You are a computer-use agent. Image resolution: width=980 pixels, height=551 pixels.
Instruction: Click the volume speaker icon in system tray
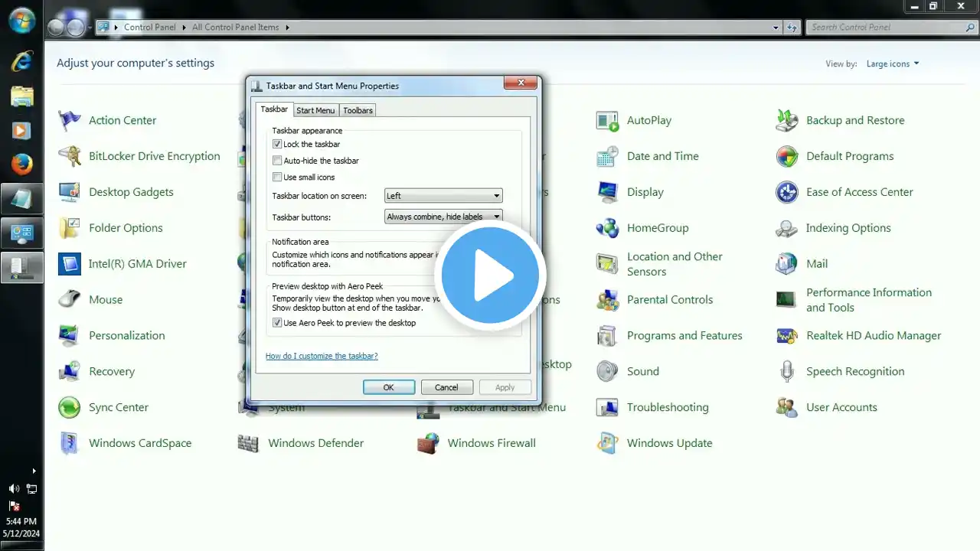tap(13, 488)
